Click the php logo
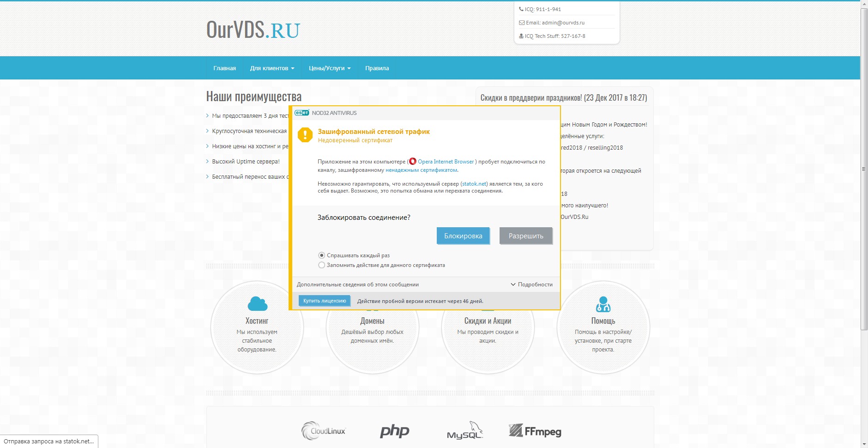The width and height of the screenshot is (868, 448). coord(394,431)
